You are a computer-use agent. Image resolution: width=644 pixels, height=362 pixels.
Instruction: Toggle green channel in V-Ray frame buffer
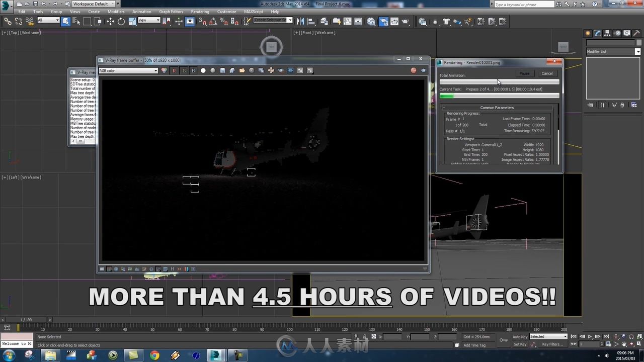click(x=184, y=70)
